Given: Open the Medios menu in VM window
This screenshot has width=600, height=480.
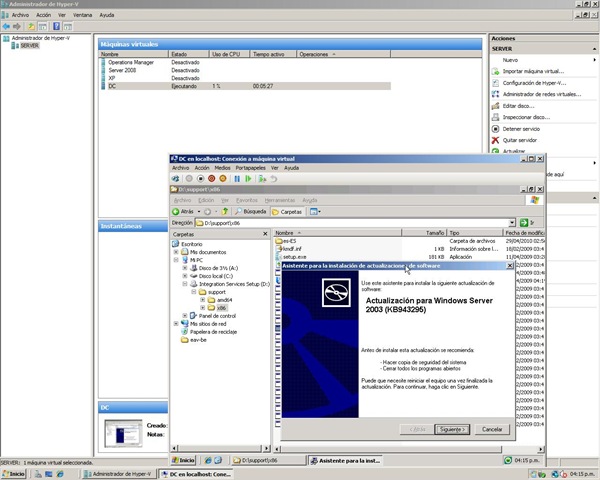Looking at the screenshot, I should point(222,168).
